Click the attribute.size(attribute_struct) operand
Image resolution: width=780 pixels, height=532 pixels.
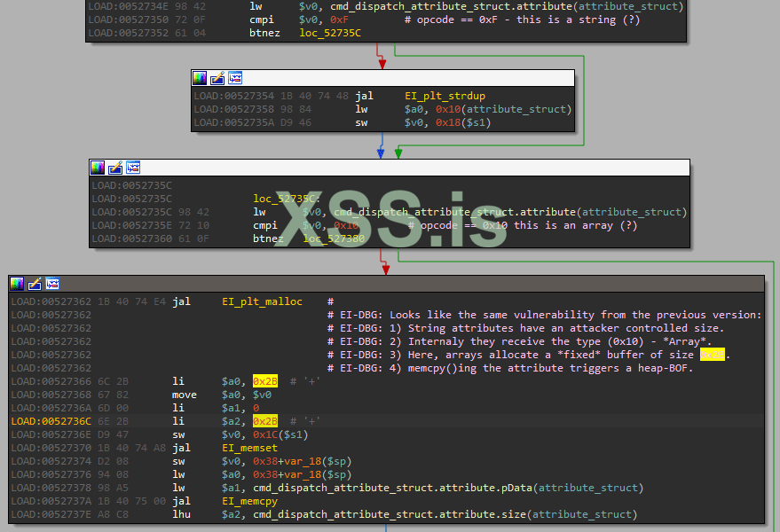click(x=445, y=514)
